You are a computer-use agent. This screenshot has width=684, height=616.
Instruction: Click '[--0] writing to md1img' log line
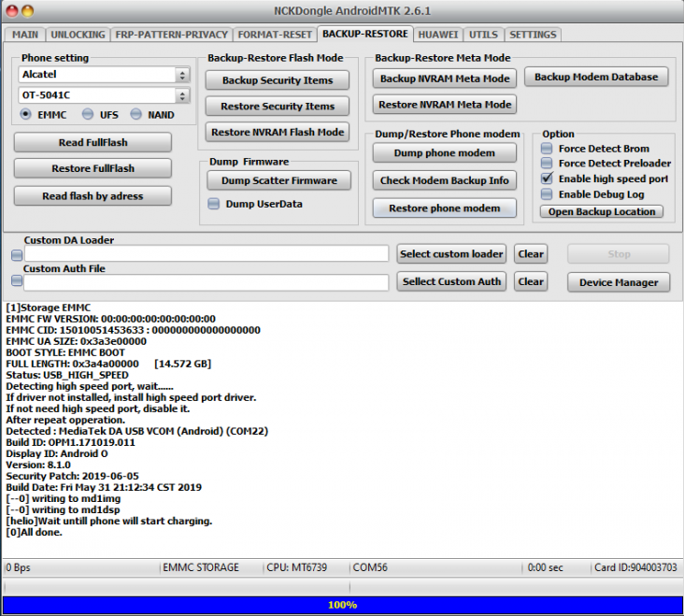click(x=64, y=498)
